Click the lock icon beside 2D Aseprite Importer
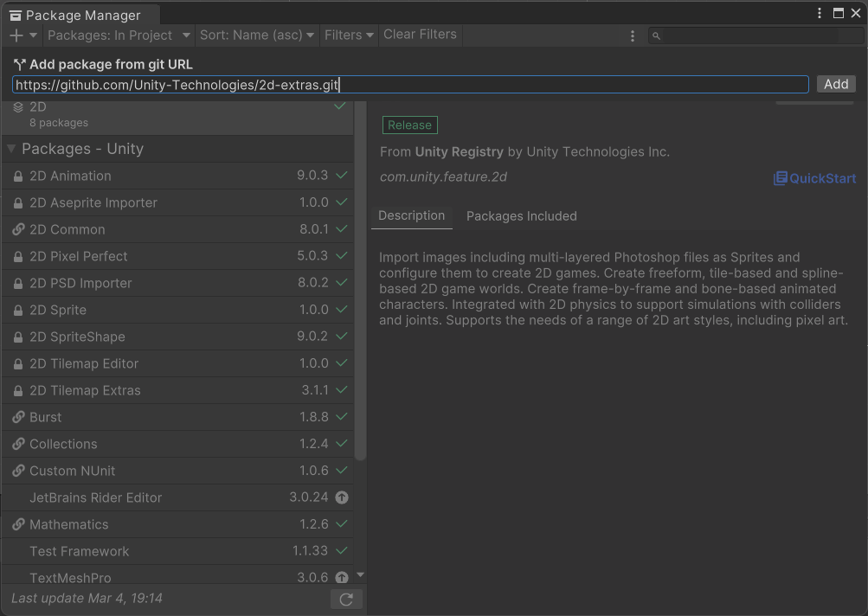The height and width of the screenshot is (616, 868). (x=18, y=203)
